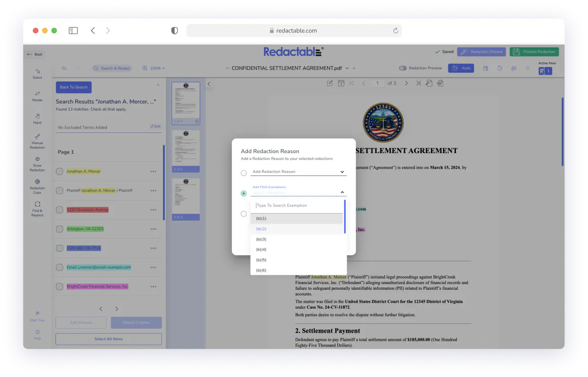Screen dimensions: 588x377
Task: Click the add page calendar-plus icon
Action: [341, 83]
